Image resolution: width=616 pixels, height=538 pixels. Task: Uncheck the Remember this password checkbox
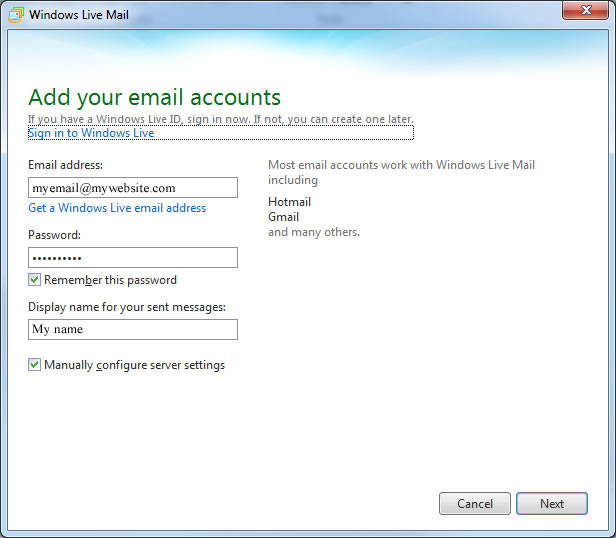35,280
